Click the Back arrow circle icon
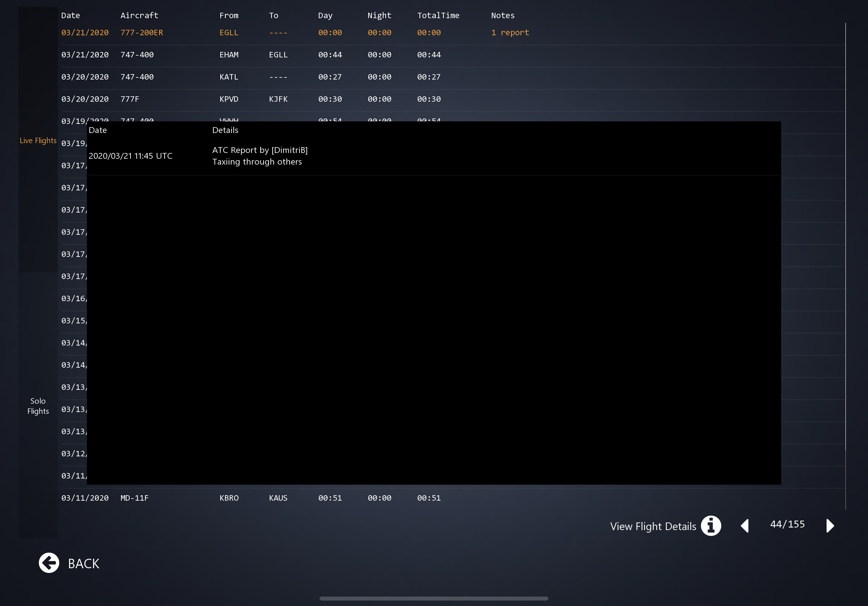This screenshot has width=868, height=606. pyautogui.click(x=49, y=562)
